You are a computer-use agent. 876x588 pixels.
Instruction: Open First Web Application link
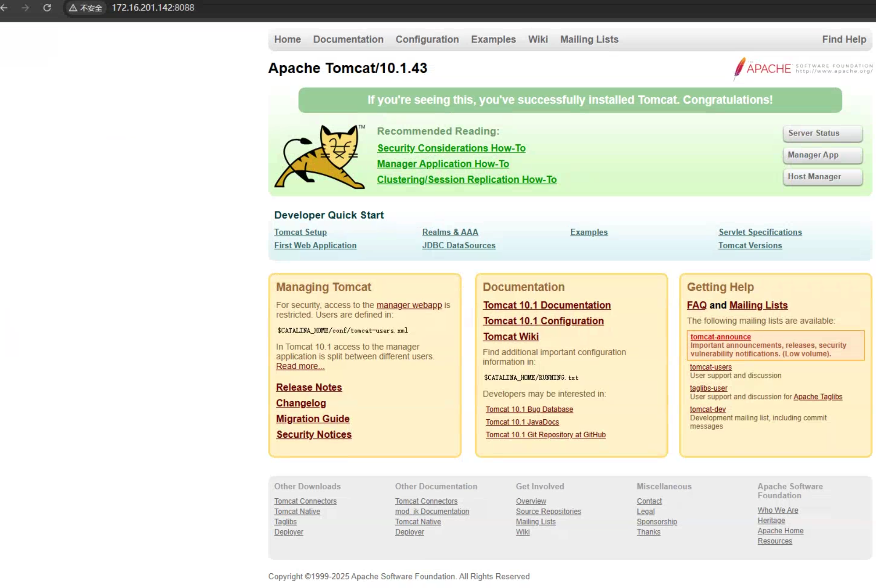tap(315, 245)
